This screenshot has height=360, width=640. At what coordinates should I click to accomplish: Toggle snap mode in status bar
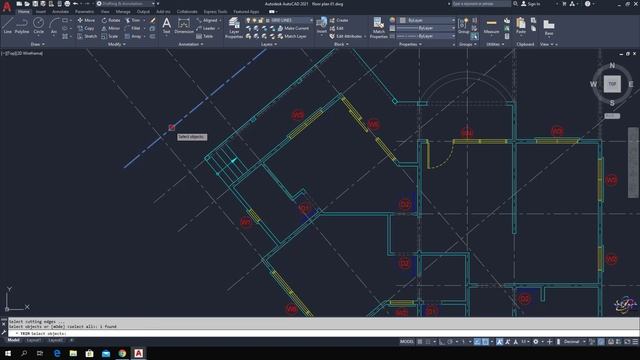(428, 342)
